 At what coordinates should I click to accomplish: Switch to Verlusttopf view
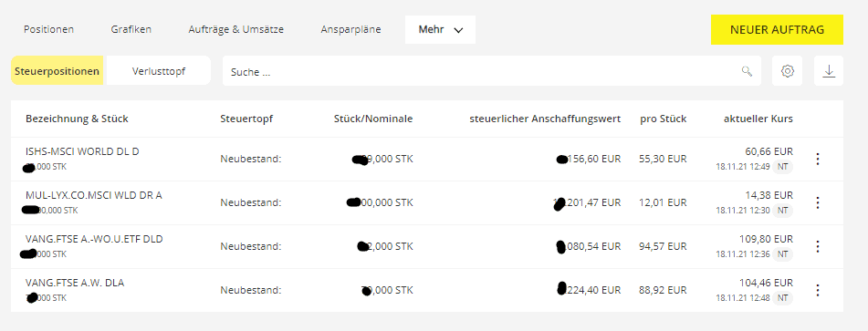(159, 71)
